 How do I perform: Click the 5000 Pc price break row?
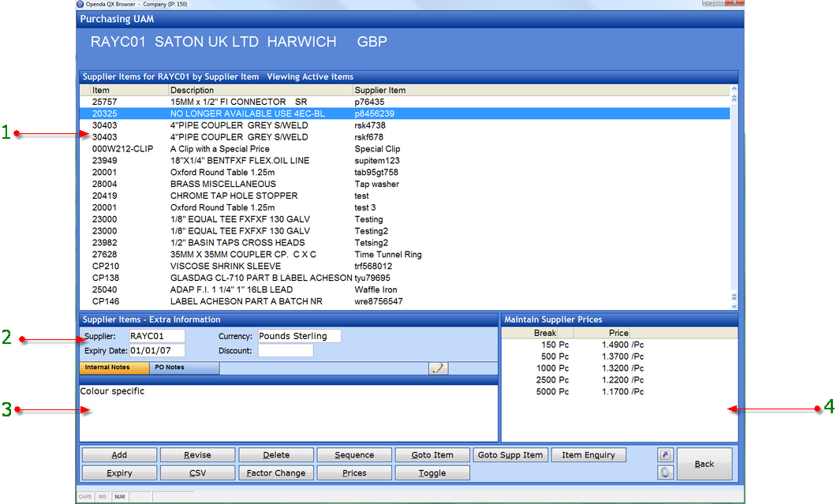[620, 392]
